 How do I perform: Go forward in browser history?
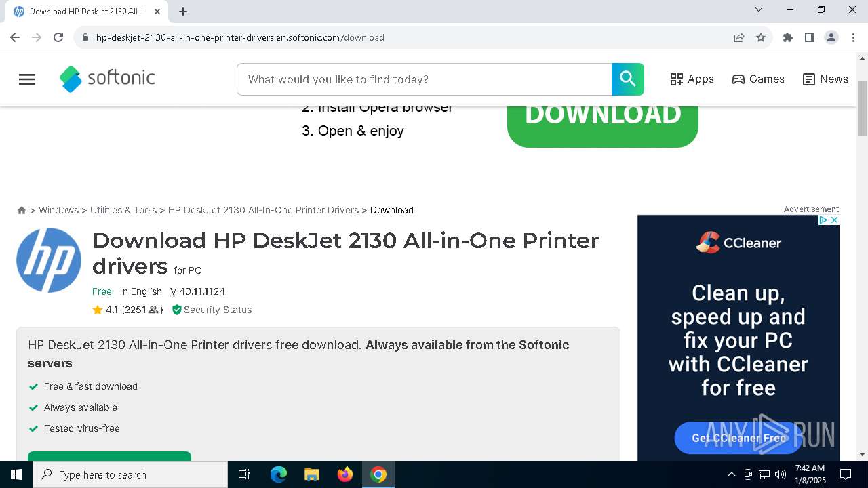(x=37, y=37)
